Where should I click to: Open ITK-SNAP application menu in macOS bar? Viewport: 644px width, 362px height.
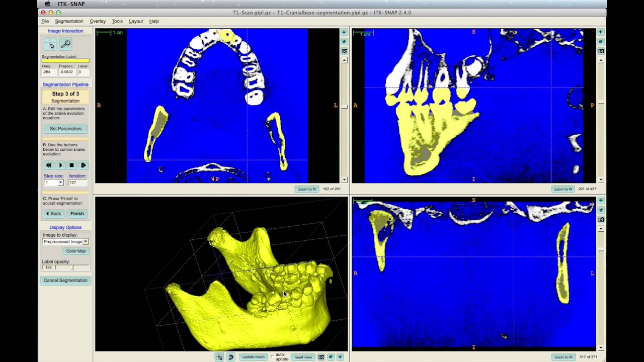pos(71,4)
